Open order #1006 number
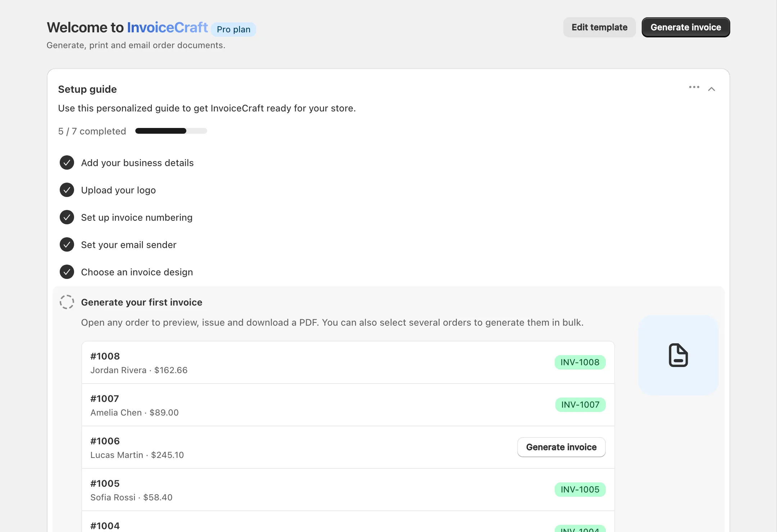 105,441
